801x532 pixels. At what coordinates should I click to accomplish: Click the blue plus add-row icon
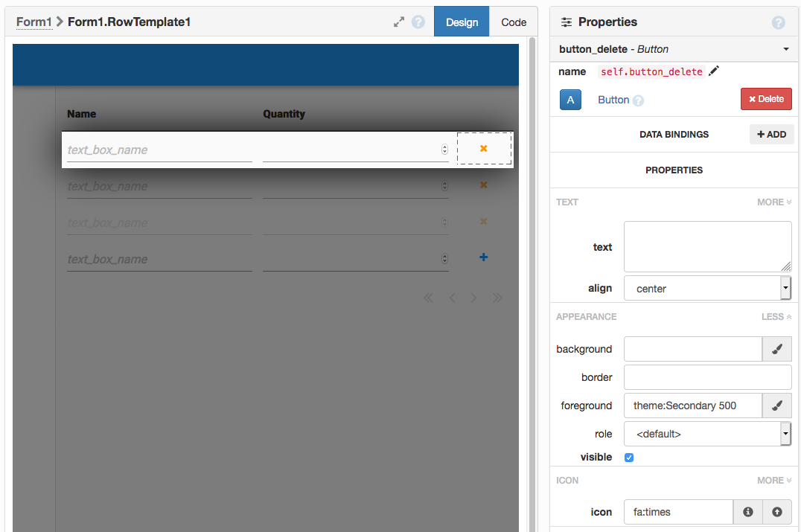(x=483, y=257)
